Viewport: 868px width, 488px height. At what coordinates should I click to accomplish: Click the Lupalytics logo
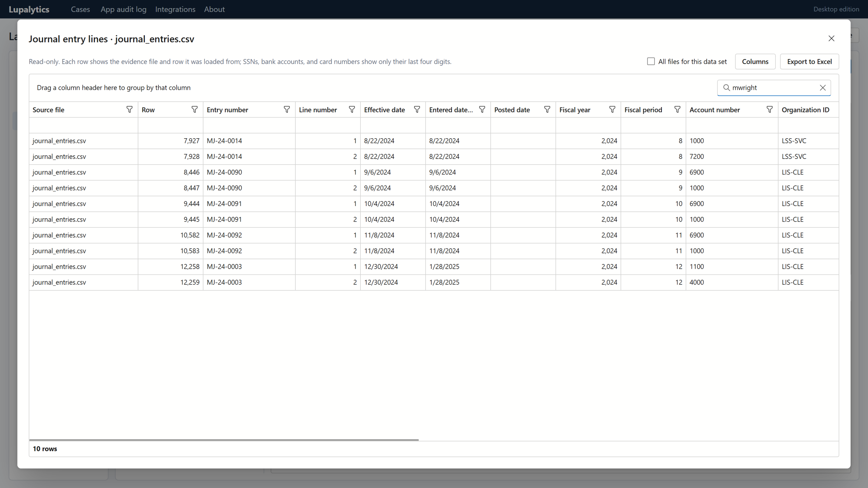click(x=29, y=9)
